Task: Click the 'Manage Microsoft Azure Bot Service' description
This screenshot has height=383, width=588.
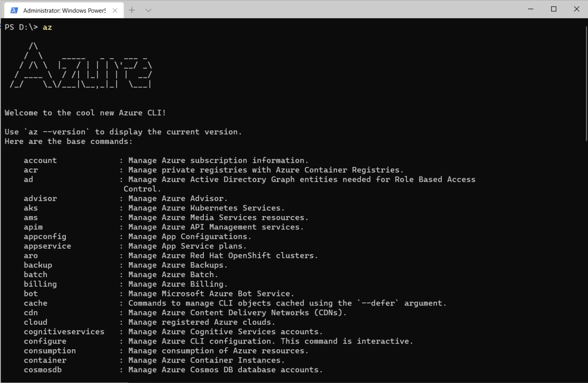Action: pyautogui.click(x=211, y=294)
